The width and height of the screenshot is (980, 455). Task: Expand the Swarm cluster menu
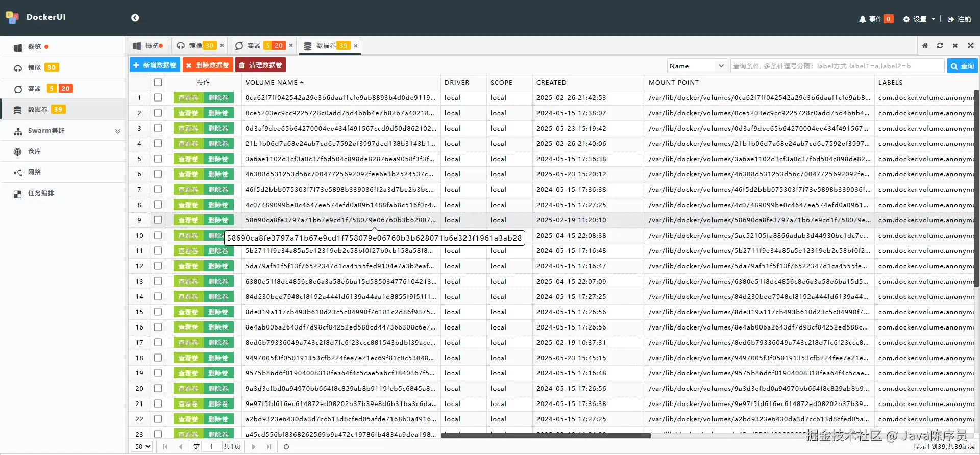coord(62,131)
